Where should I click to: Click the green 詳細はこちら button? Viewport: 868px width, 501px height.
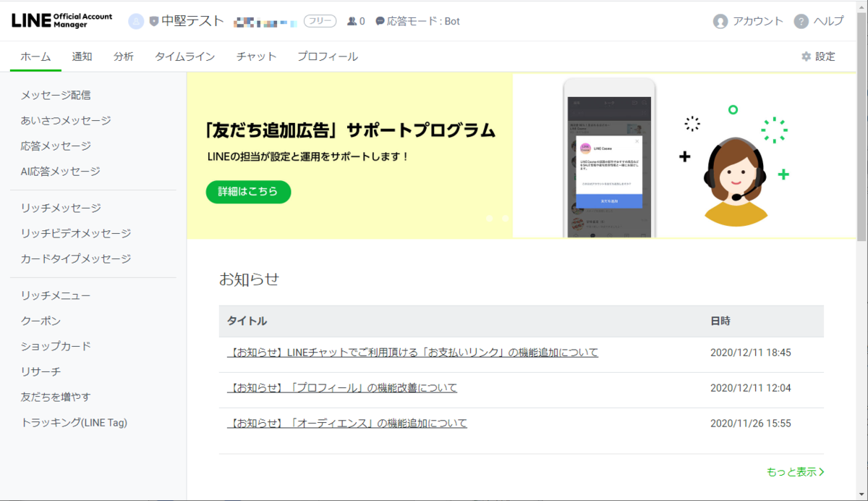pyautogui.click(x=248, y=192)
